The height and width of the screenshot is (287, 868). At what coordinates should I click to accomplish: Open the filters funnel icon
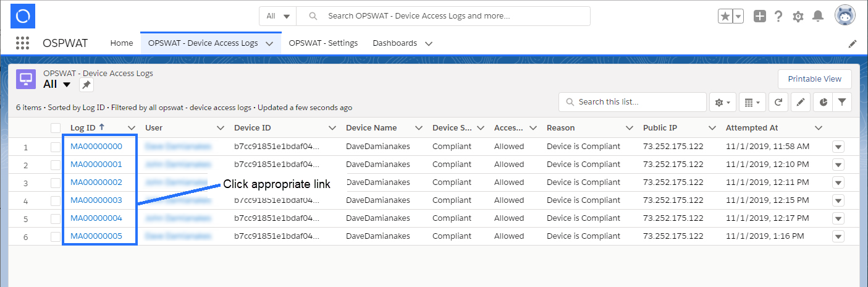[x=842, y=102]
